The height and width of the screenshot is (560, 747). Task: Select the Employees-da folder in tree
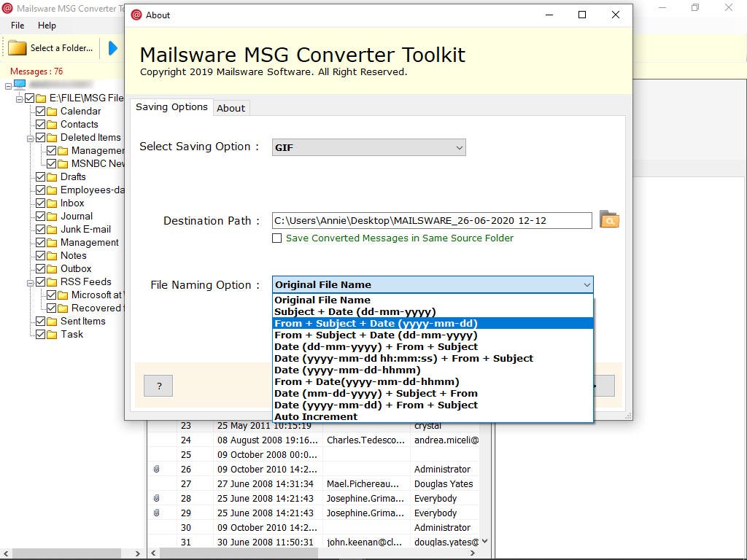pos(92,190)
